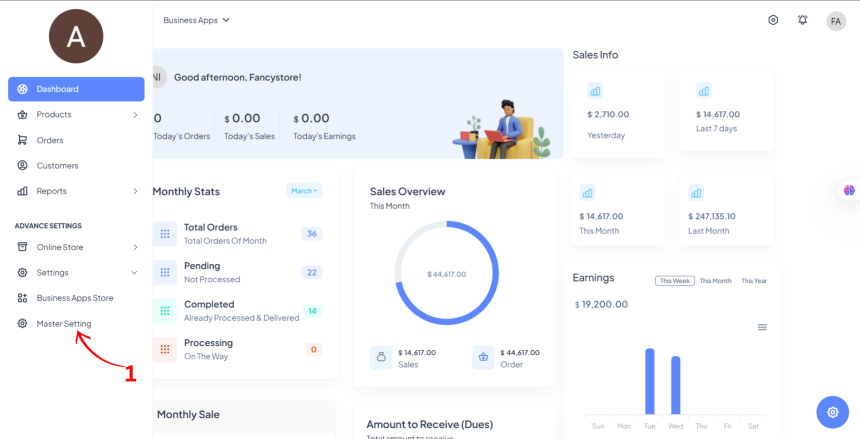Click the header settings gear icon
860x439 pixels.
click(x=773, y=20)
